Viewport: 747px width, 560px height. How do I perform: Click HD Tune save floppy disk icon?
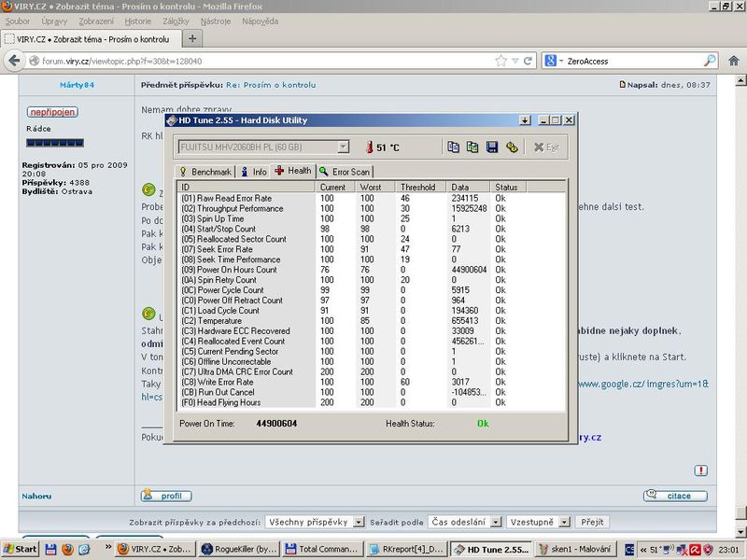coord(492,147)
